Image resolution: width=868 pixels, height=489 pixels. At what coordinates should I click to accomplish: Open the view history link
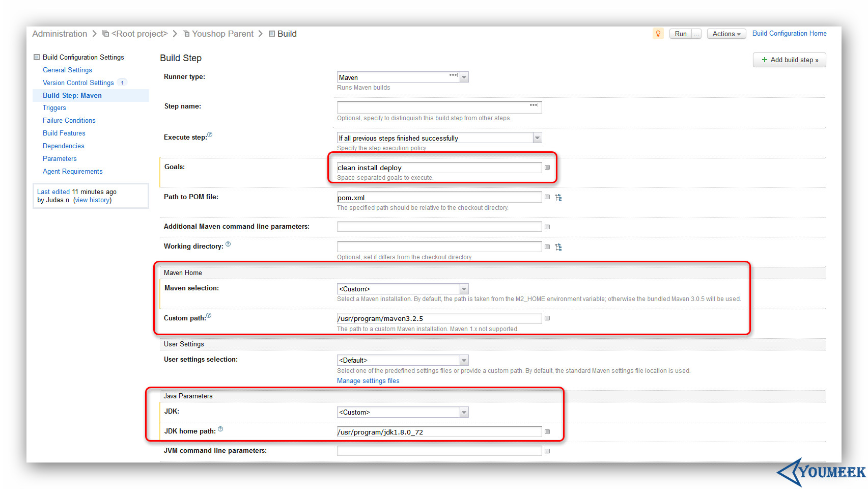tap(92, 200)
